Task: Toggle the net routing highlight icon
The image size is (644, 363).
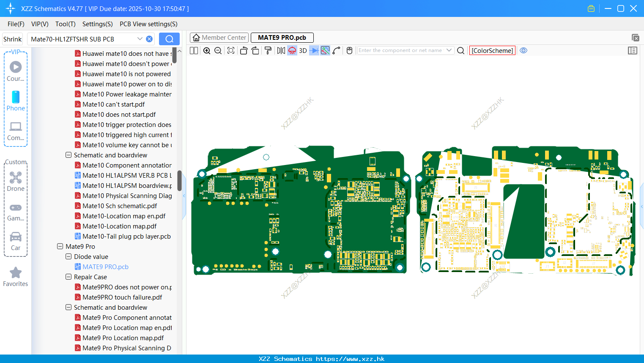Action: [x=325, y=50]
